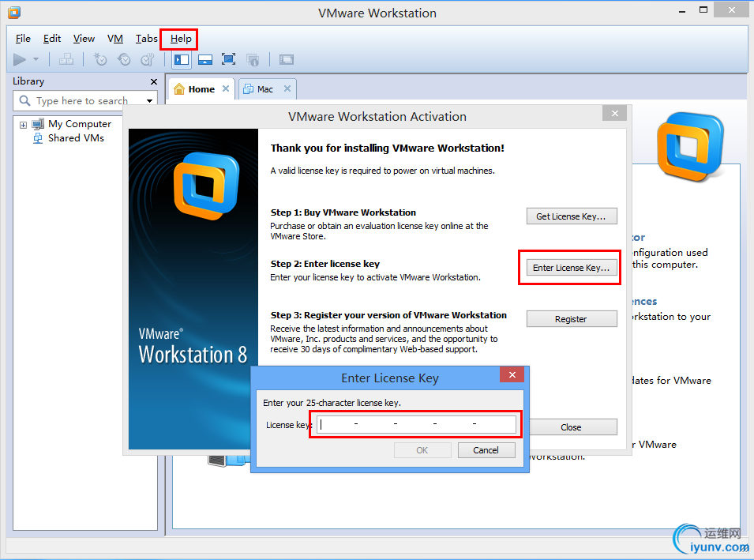754x560 pixels.
Task: Click Close button in Activation dialog
Action: (572, 427)
